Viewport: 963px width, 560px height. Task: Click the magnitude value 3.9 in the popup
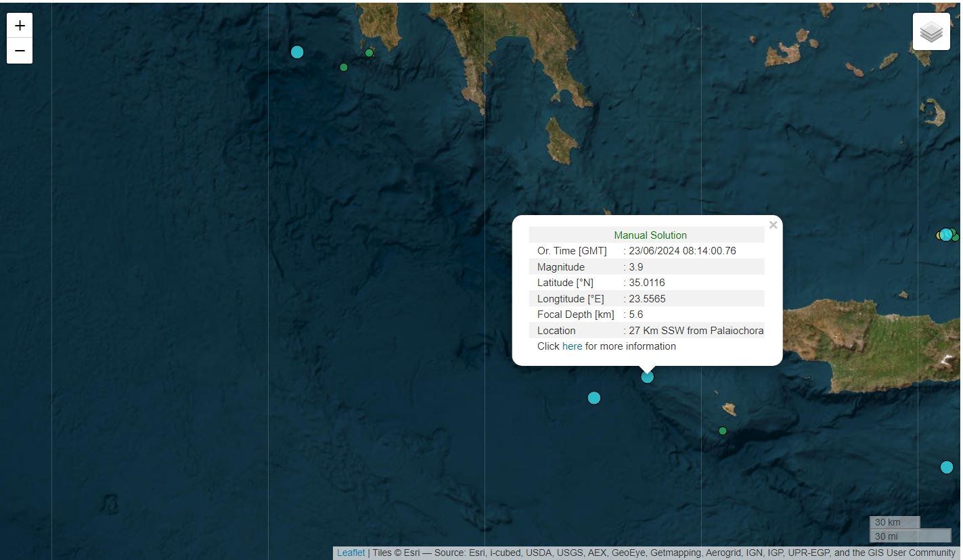tap(636, 267)
